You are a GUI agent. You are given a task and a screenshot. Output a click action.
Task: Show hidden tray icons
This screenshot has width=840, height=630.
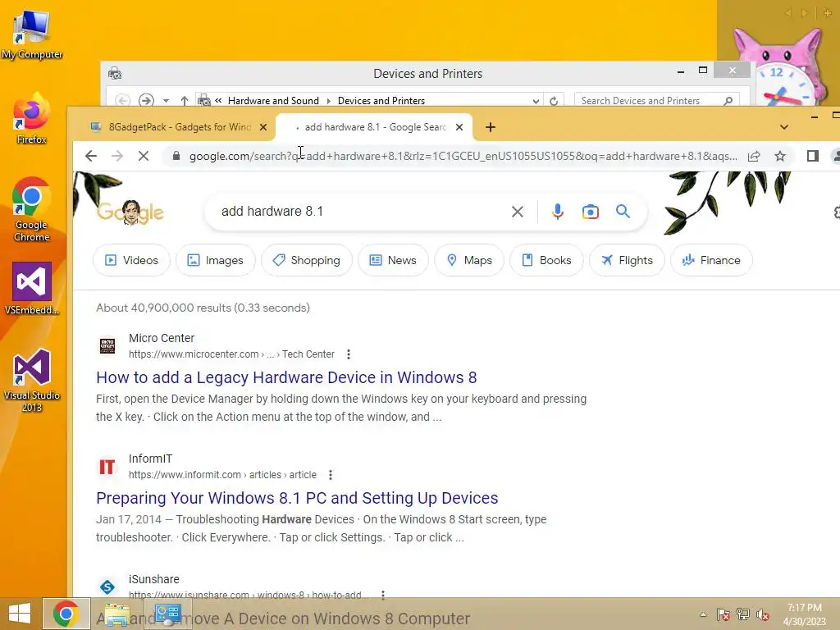[x=703, y=614]
